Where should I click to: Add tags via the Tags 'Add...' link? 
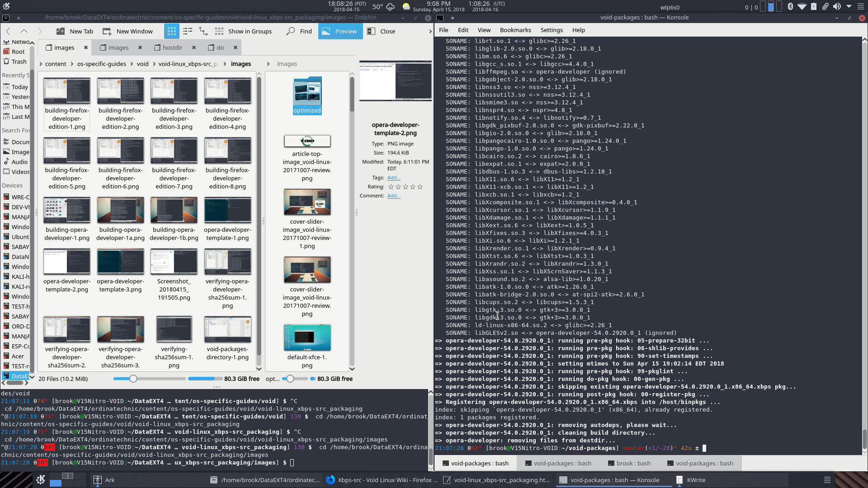(x=394, y=178)
